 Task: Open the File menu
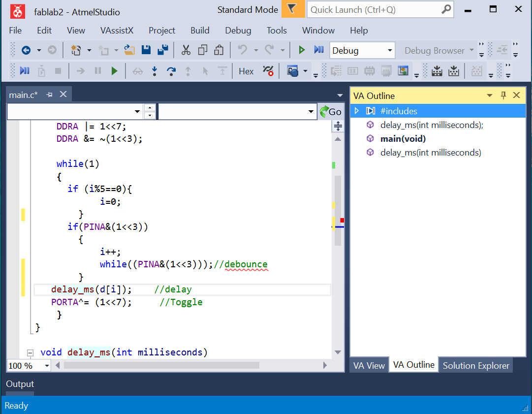point(15,31)
